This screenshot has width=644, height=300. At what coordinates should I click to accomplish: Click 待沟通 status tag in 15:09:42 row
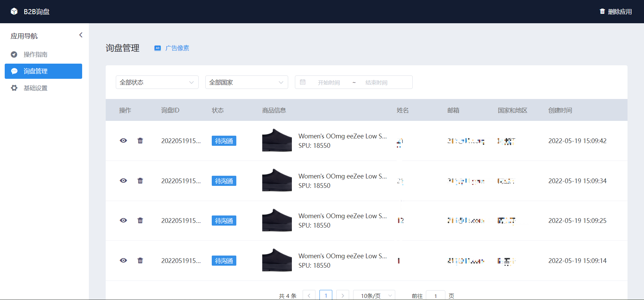click(x=224, y=141)
